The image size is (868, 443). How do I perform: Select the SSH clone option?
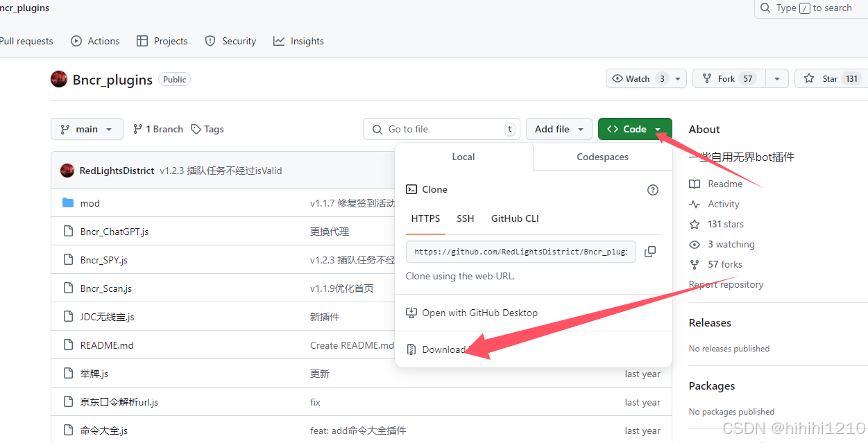click(x=466, y=218)
